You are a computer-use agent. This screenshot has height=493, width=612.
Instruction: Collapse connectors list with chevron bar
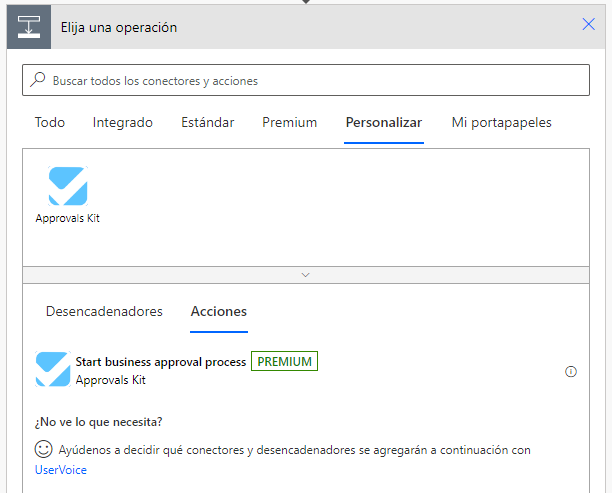pos(306,275)
